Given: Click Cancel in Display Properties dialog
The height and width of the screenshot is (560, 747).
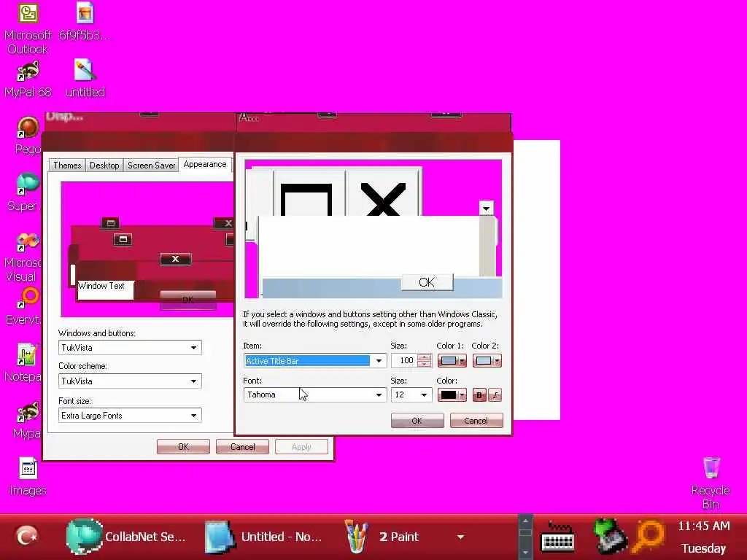Looking at the screenshot, I should point(242,447).
